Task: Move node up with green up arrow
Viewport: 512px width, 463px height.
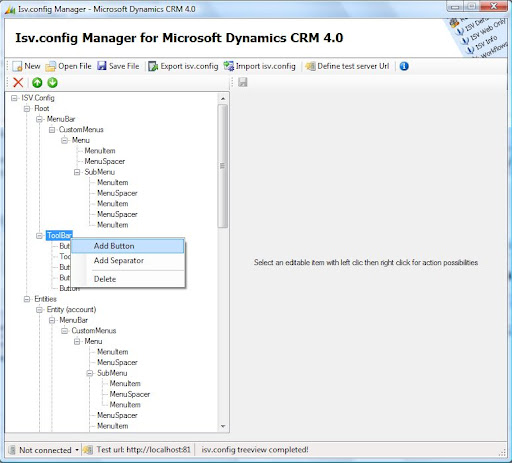Action: [37, 82]
